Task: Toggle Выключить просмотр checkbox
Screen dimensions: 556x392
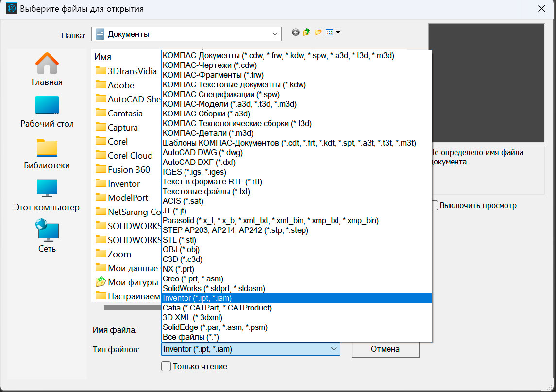Action: pyautogui.click(x=435, y=205)
